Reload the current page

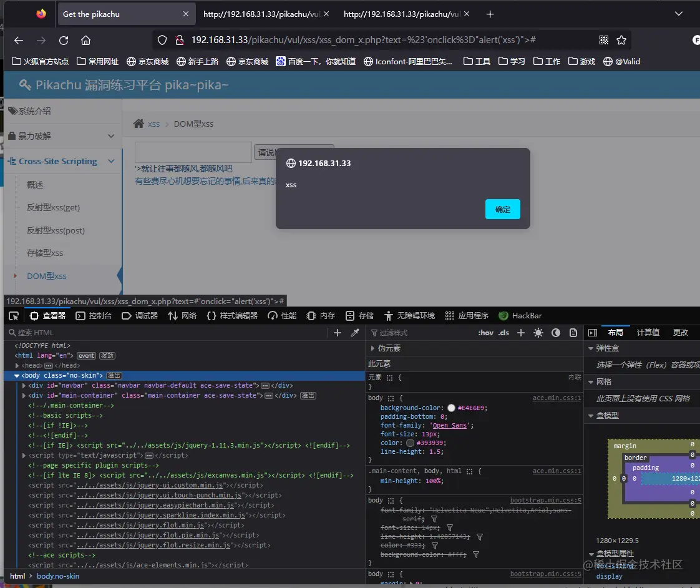[64, 40]
